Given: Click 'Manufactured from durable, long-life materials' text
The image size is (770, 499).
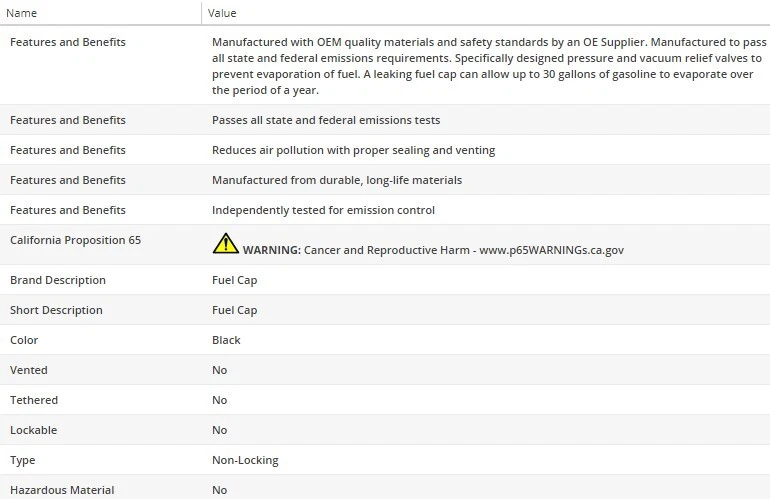Looking at the screenshot, I should [337, 180].
